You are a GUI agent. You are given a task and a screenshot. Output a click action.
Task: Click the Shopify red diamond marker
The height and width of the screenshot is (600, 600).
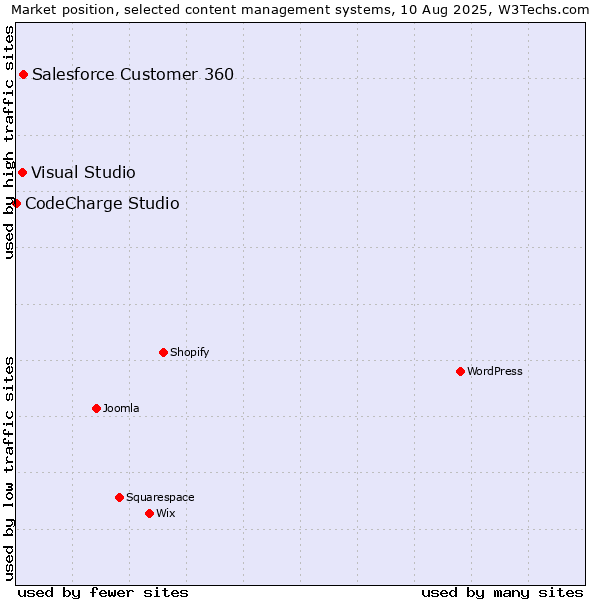coord(163,352)
